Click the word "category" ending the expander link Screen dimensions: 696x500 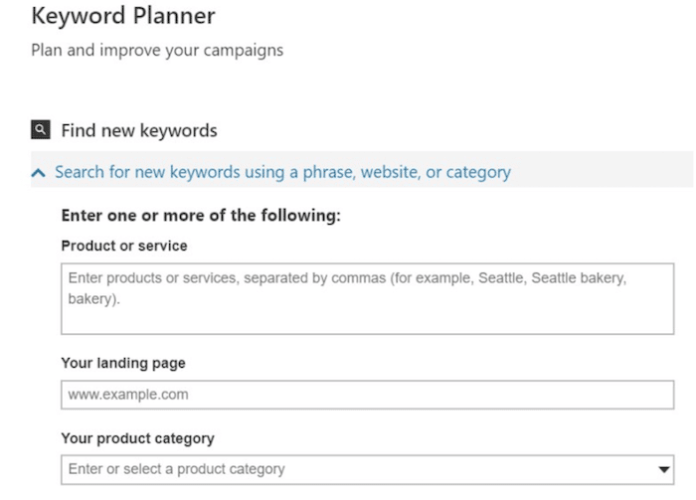coord(478,172)
